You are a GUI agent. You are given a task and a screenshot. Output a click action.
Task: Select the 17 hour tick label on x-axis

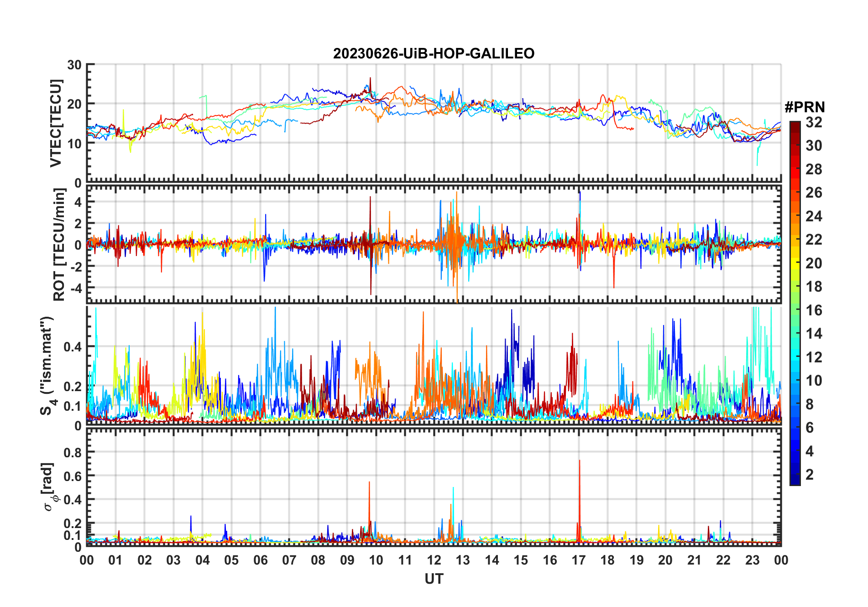579,560
